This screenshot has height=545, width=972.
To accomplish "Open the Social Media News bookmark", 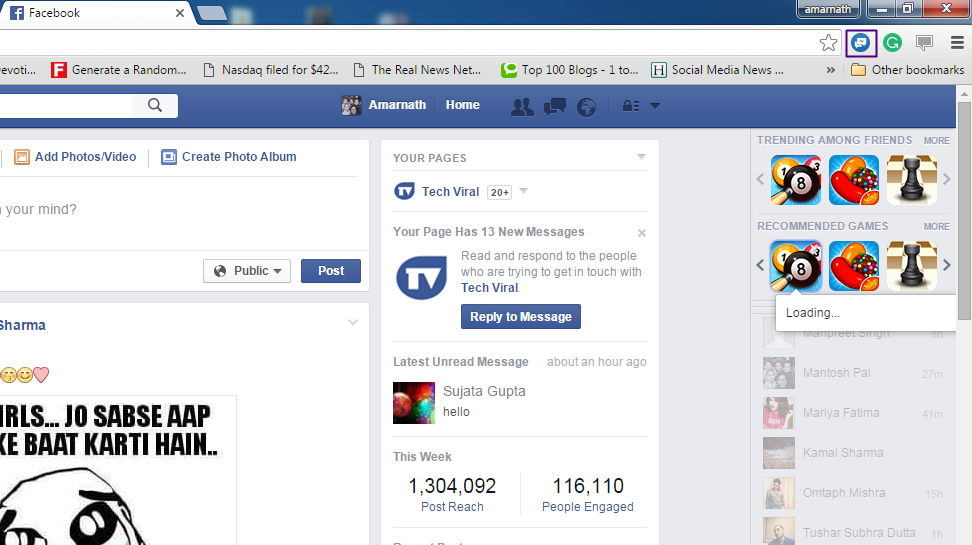I will pyautogui.click(x=717, y=70).
